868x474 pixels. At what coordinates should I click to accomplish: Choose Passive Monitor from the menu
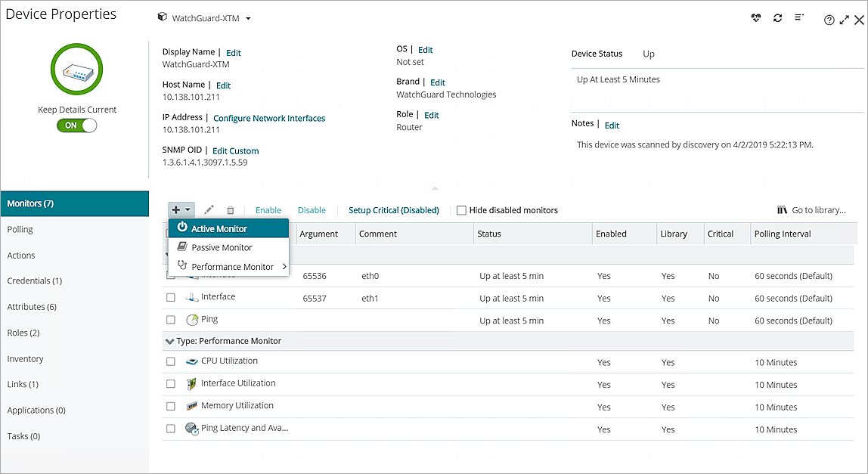point(222,247)
